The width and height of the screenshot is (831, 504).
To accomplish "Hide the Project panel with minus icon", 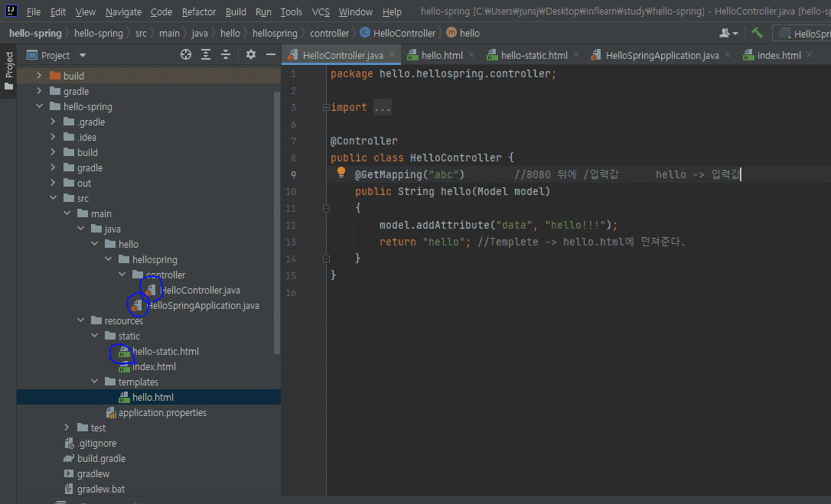I will point(270,55).
